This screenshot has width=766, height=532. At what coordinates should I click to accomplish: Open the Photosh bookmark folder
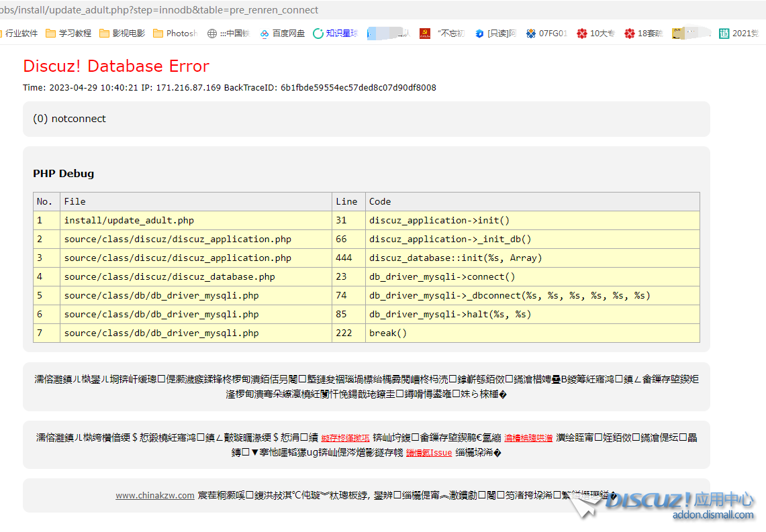(175, 34)
